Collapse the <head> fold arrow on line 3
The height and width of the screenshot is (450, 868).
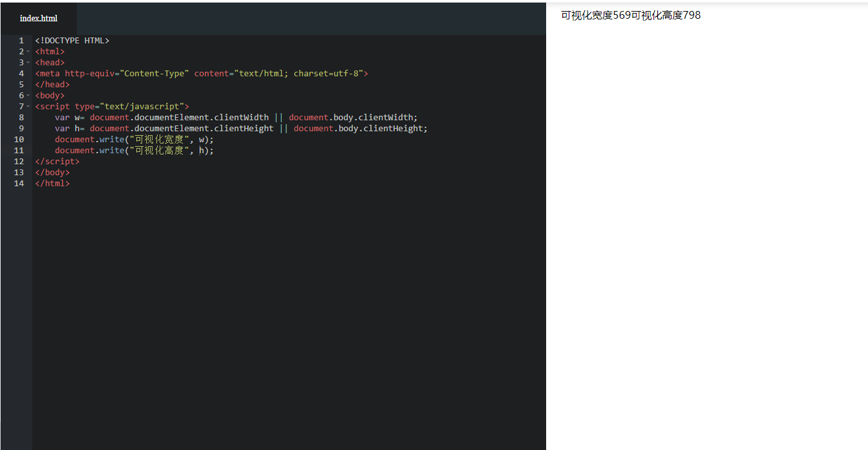(28, 63)
